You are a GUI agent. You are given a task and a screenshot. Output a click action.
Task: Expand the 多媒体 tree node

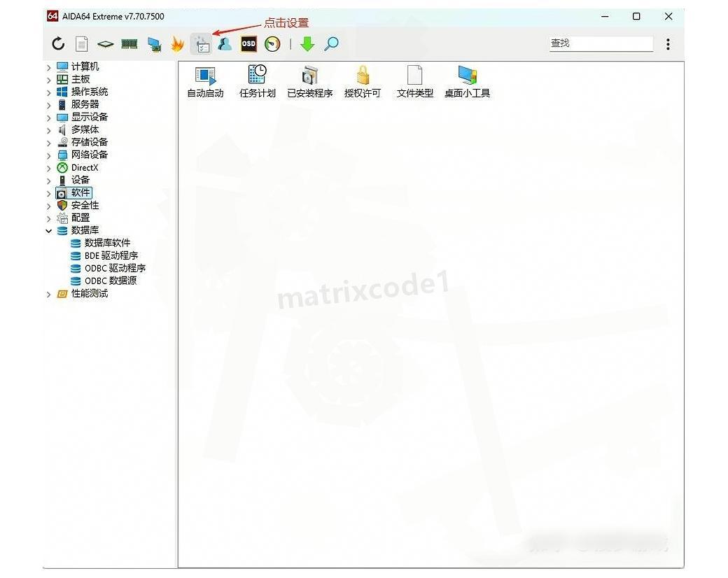pyautogui.click(x=49, y=130)
